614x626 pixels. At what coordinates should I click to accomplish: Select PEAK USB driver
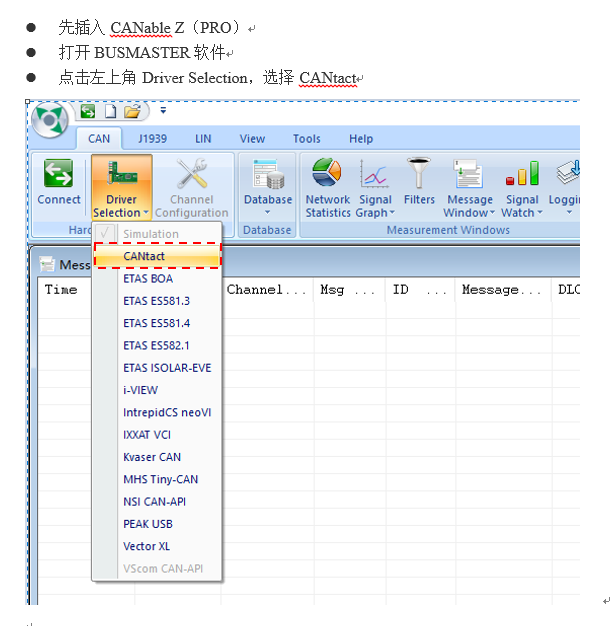(157, 524)
